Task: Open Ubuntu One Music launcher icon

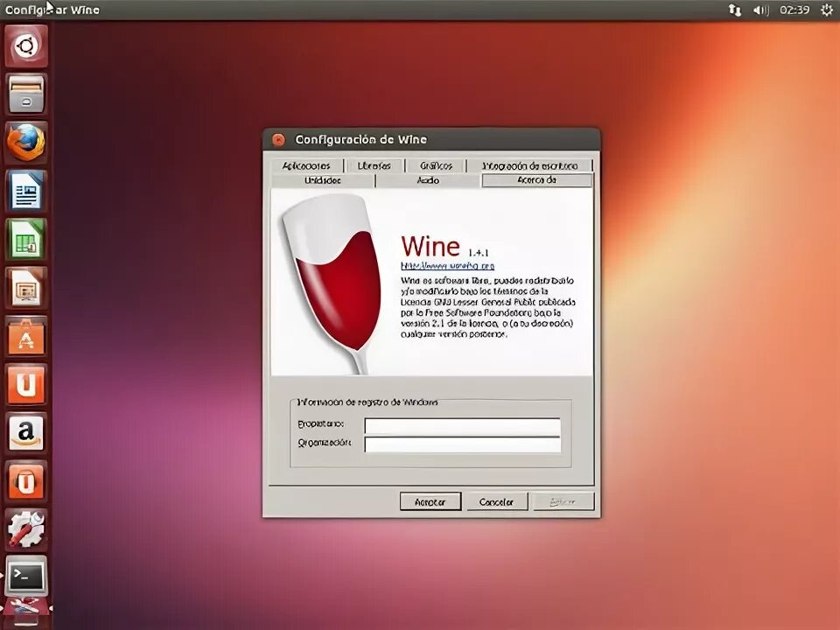Action: click(x=26, y=481)
